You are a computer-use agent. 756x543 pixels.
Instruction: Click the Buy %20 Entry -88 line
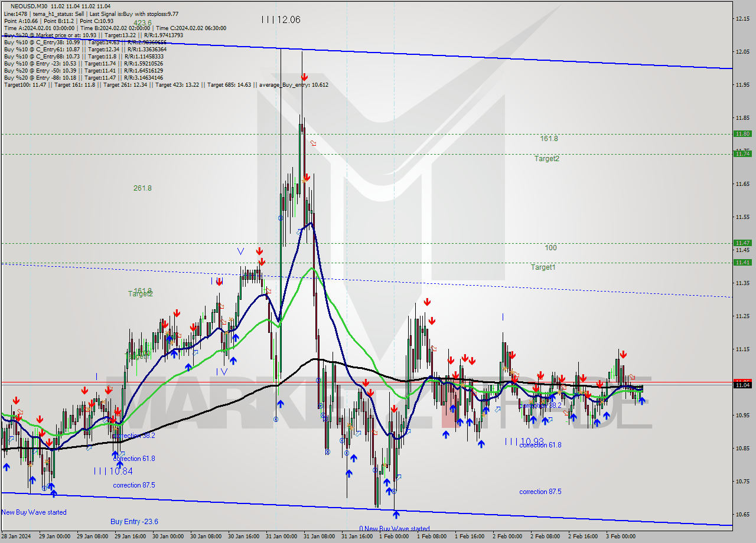coord(83,77)
